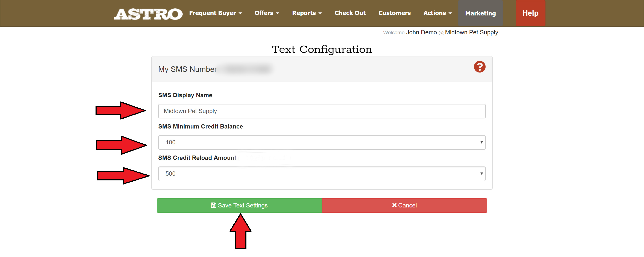Click the SMS Display Name field
Viewport: 644px width, 257px height.
pos(322,111)
